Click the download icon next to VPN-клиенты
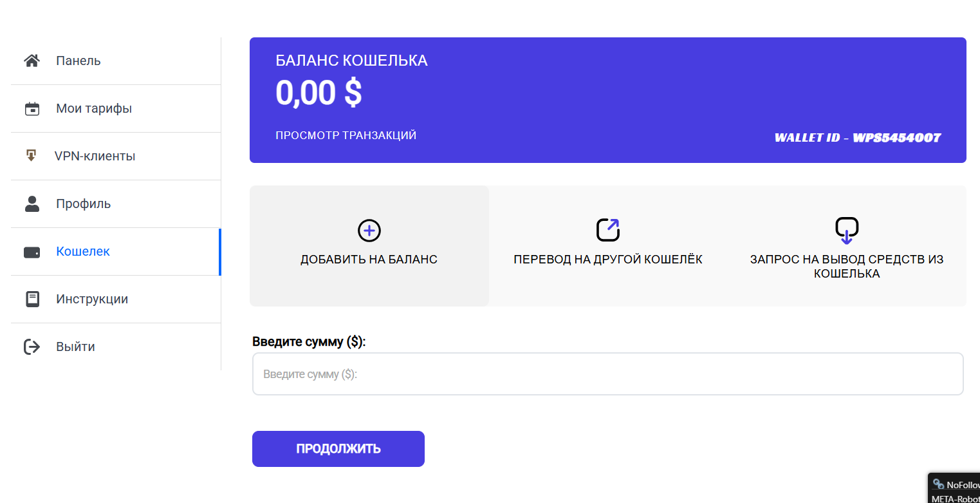This screenshot has width=980, height=503. click(x=32, y=156)
